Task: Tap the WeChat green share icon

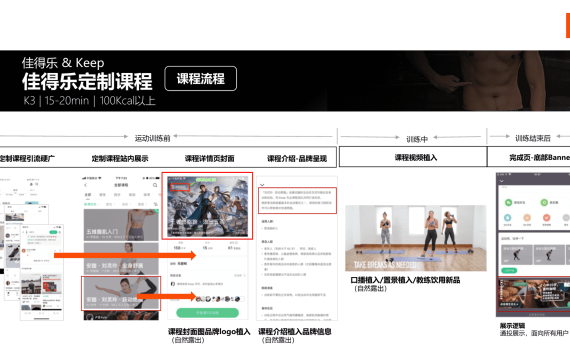Action: (x=508, y=202)
